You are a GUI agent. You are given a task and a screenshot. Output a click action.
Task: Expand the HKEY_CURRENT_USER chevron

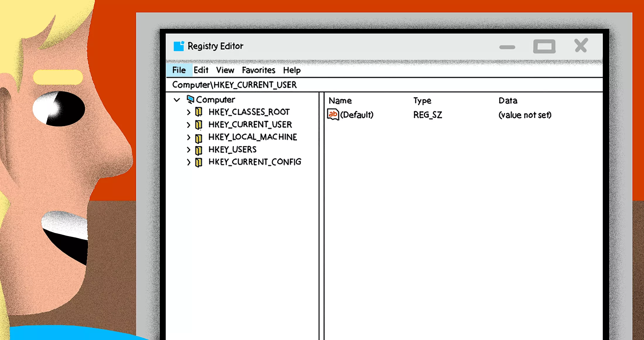189,125
